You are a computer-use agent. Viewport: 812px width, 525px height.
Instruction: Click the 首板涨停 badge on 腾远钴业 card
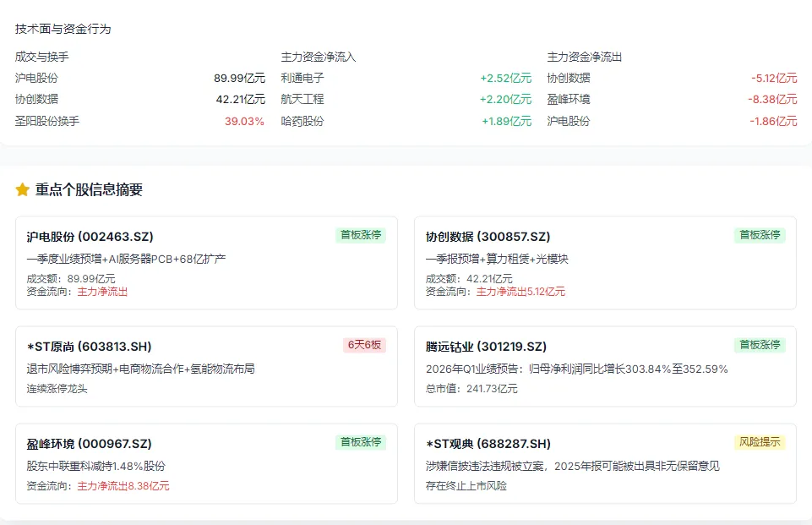click(x=759, y=345)
